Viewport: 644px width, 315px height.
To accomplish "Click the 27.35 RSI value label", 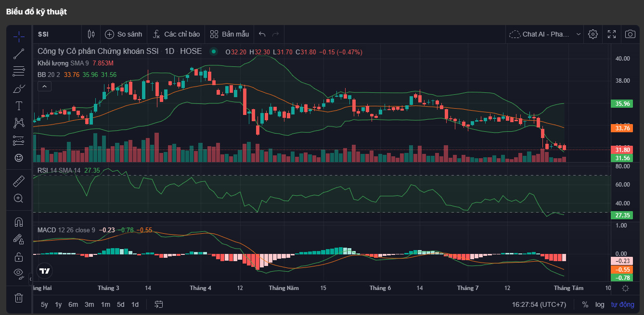I will click(622, 215).
